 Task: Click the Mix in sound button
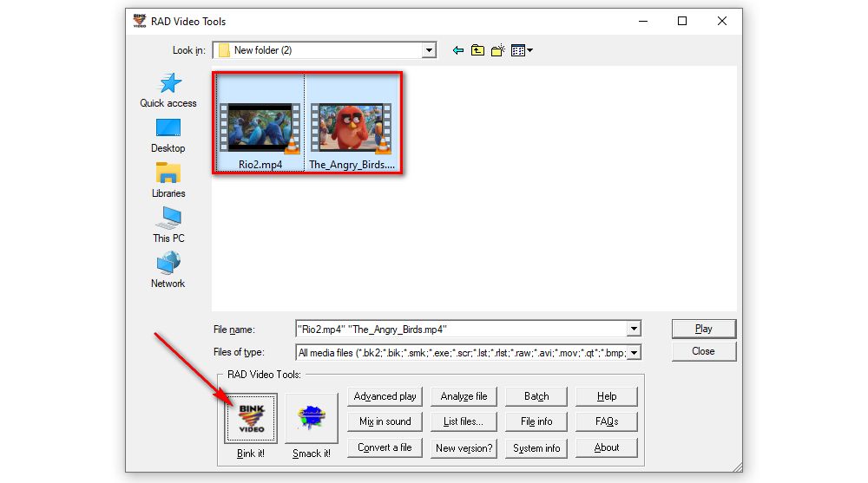click(385, 421)
